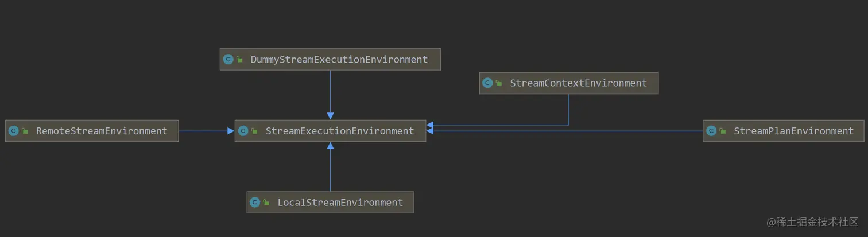868x237 pixels.
Task: Click the arrow line from RemoteStreamEnvironment
Action: click(x=204, y=131)
